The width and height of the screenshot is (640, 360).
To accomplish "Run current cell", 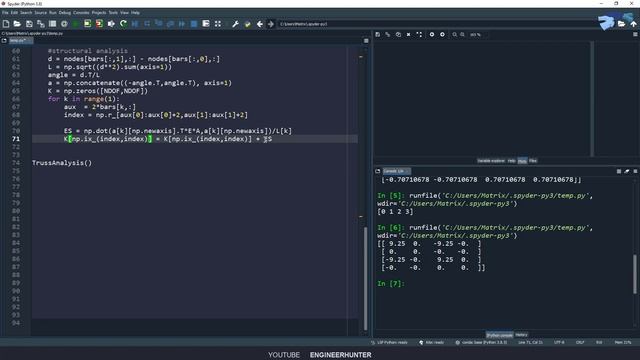I will [x=87, y=24].
